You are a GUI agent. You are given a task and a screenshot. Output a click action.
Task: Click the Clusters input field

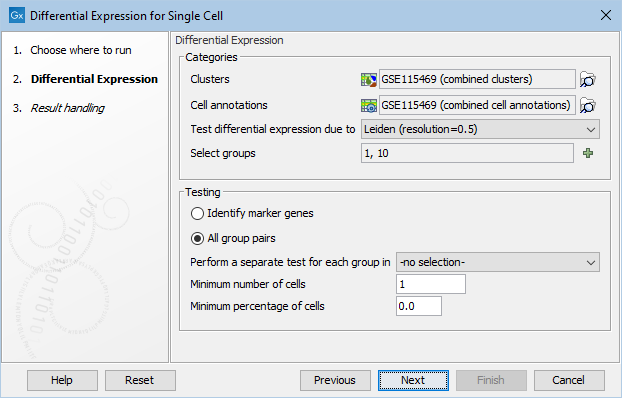coord(477,79)
